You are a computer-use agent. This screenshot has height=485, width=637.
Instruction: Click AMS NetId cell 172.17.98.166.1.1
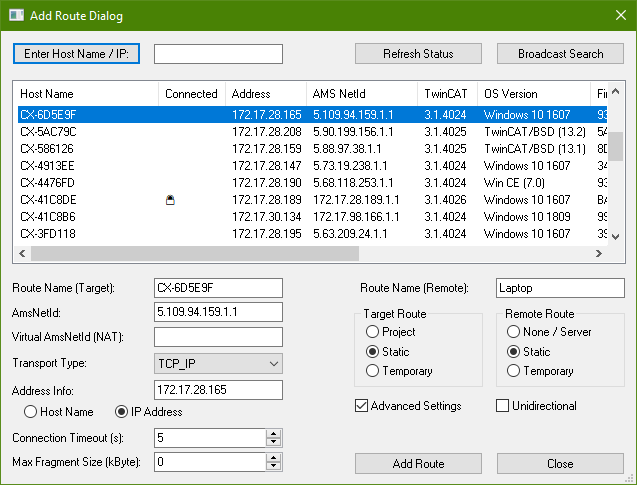point(356,217)
